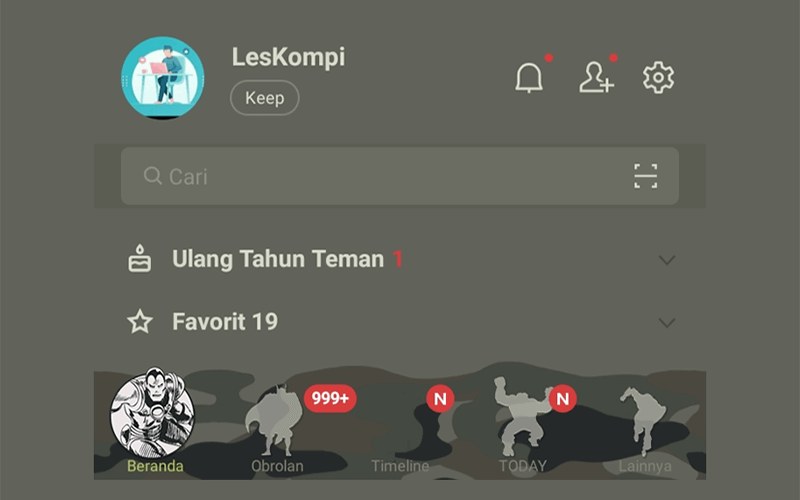Open the notifications bell icon
The width and height of the screenshot is (800, 500).
coord(529,78)
